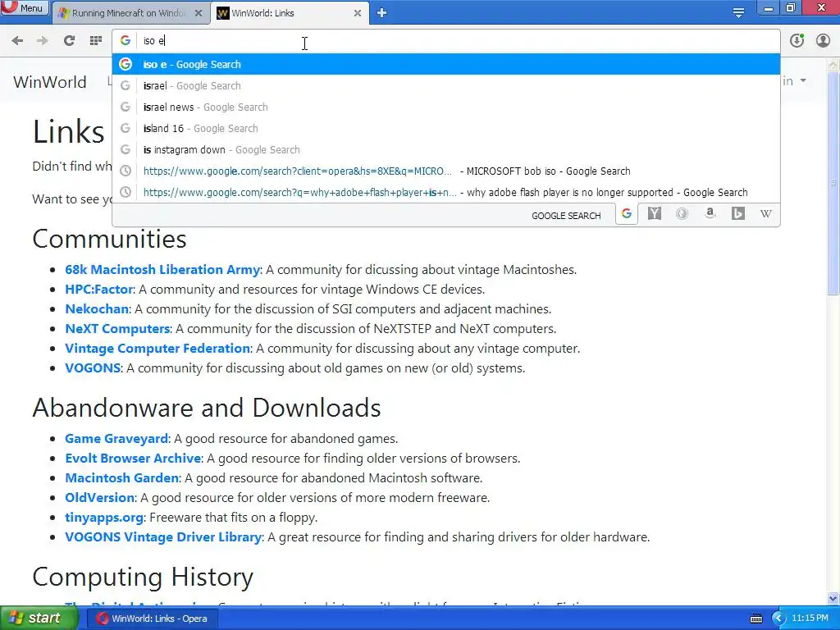Choose the 'israel' search suggestion
The image size is (840, 630).
pos(445,85)
